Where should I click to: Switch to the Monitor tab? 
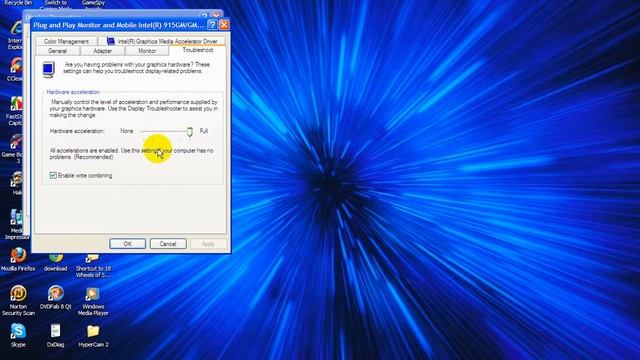(147, 51)
